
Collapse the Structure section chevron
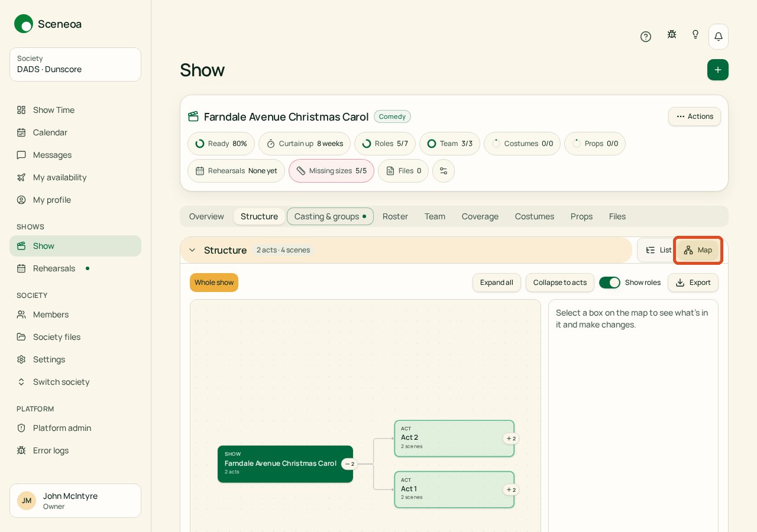coord(192,250)
